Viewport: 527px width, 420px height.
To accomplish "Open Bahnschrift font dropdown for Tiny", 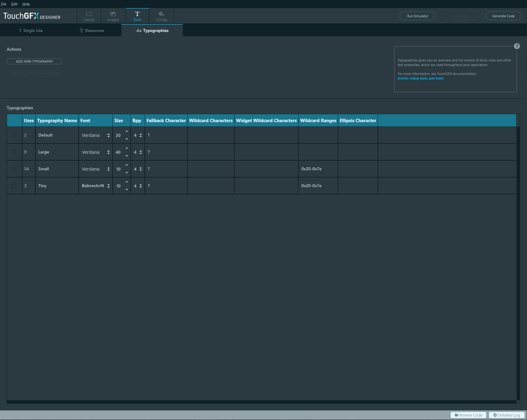I will [95, 186].
